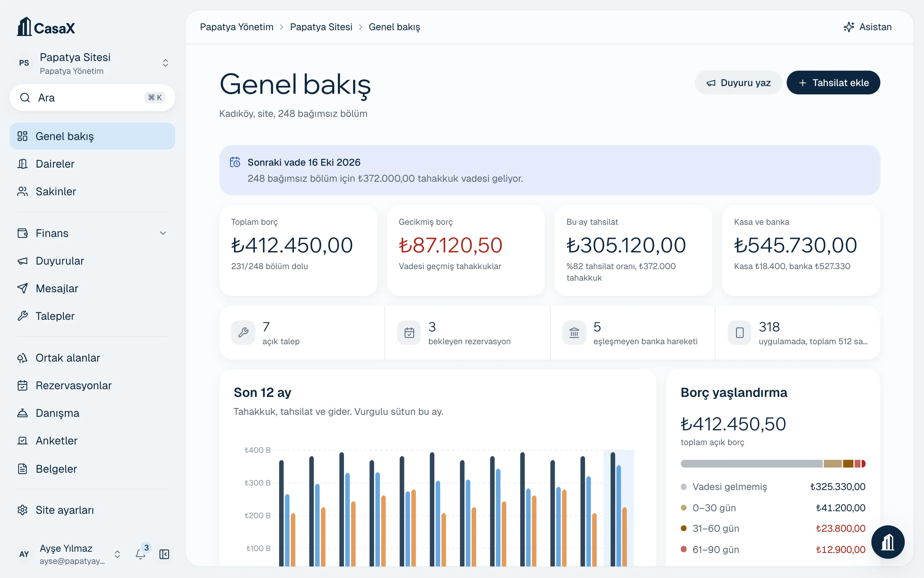The width and height of the screenshot is (924, 578).
Task: Open Danışma in the sidebar
Action: coord(92,413)
